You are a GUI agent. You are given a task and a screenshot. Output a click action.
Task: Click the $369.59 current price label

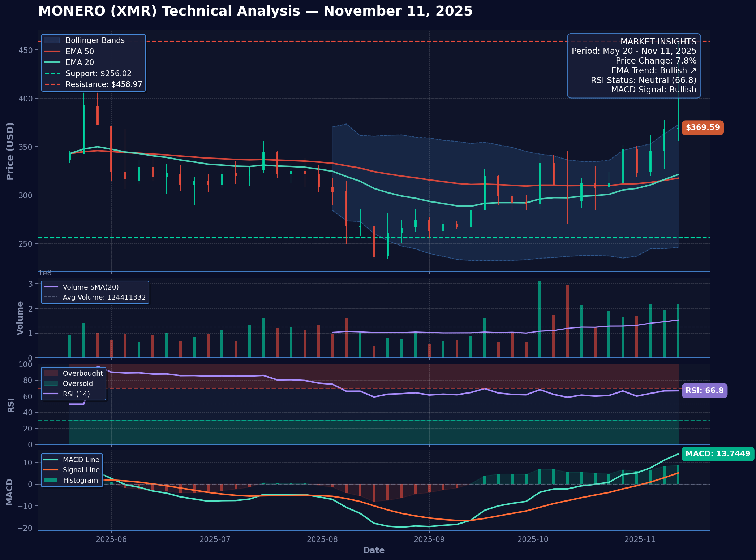click(x=702, y=127)
